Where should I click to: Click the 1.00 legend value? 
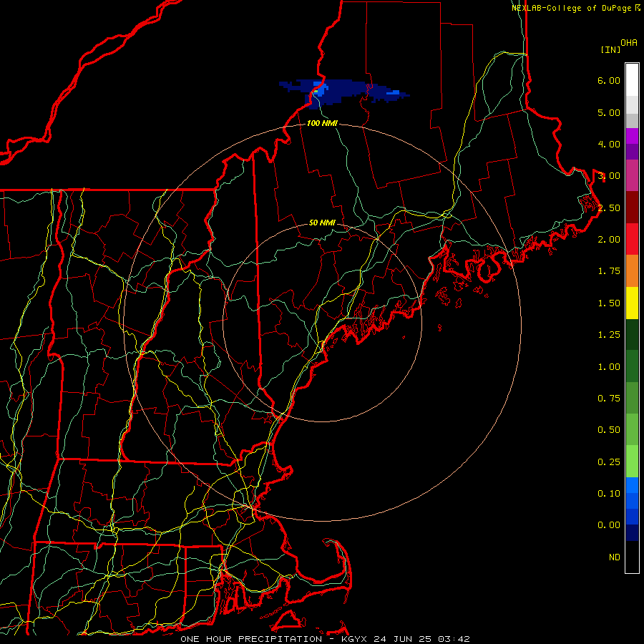tap(609, 367)
